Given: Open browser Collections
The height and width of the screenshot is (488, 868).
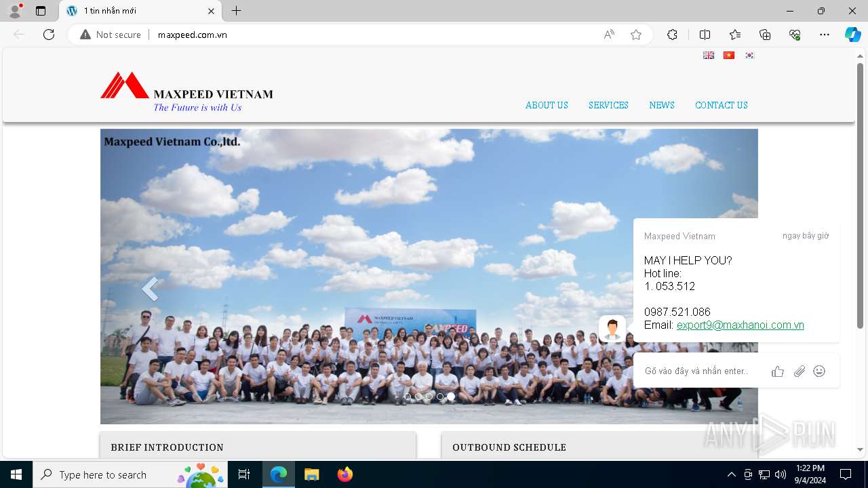Looking at the screenshot, I should tap(765, 35).
